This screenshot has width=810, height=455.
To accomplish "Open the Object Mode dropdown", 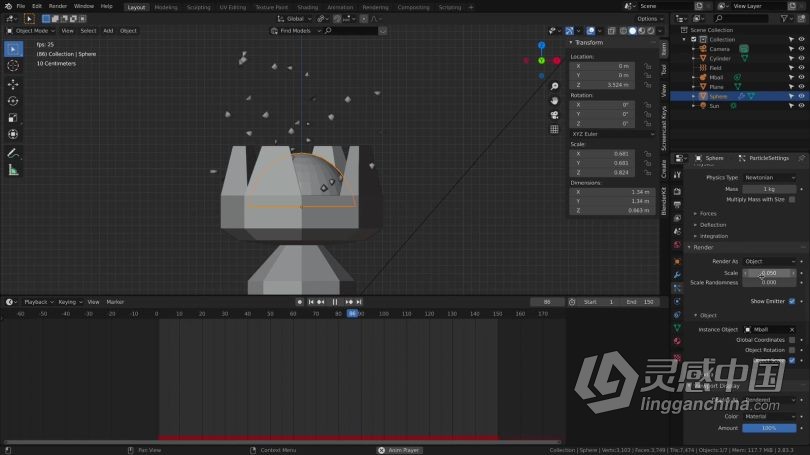I will point(31,31).
